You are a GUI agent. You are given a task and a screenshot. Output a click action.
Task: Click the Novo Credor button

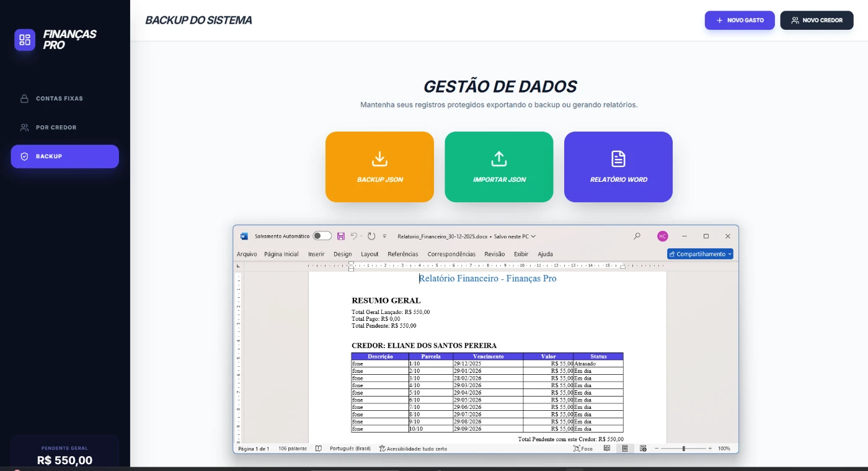tap(817, 20)
